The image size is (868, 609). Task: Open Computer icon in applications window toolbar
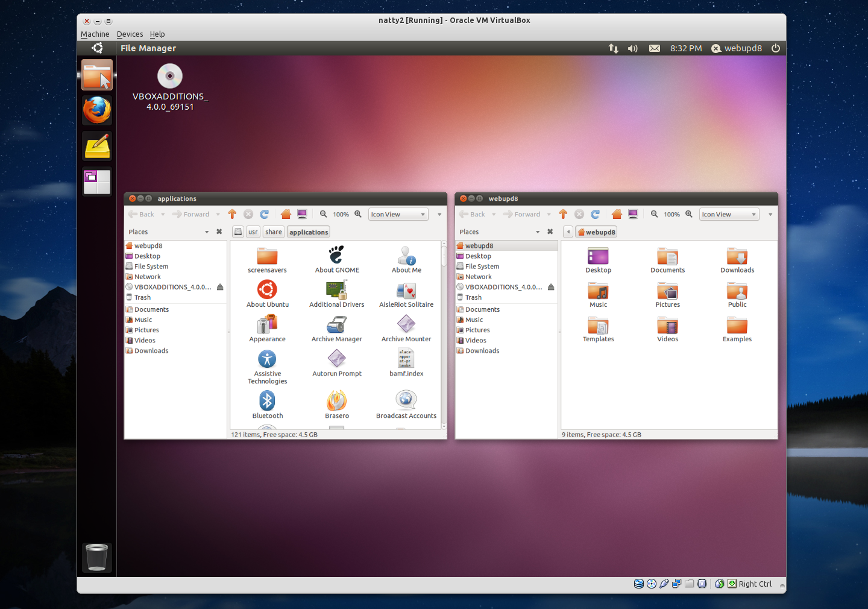point(302,214)
